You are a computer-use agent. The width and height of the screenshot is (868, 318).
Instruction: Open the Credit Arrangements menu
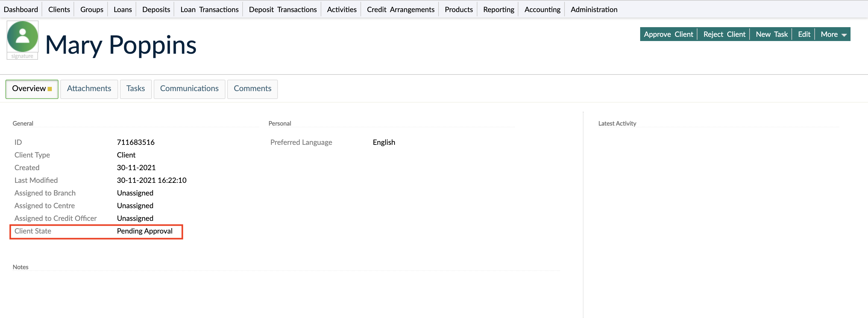coord(400,9)
